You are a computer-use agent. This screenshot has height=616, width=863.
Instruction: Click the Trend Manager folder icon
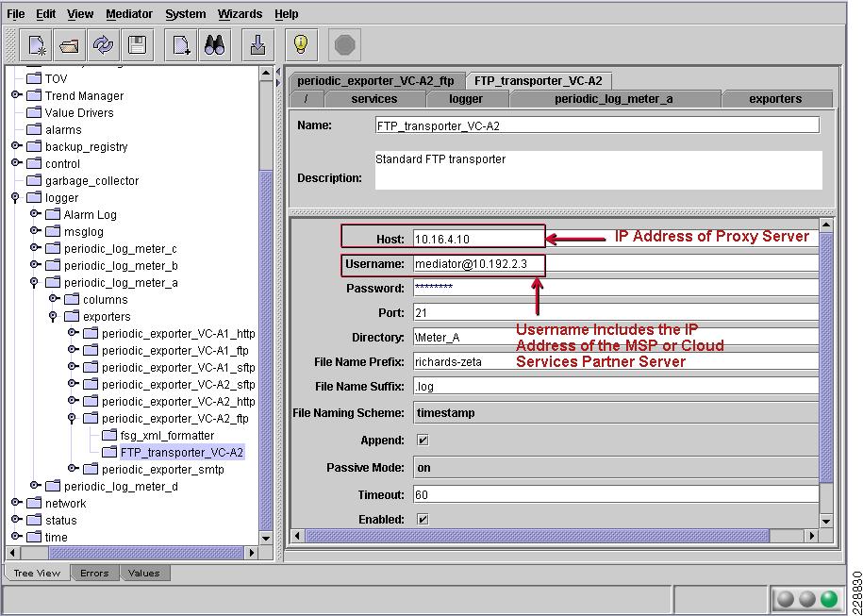34,96
